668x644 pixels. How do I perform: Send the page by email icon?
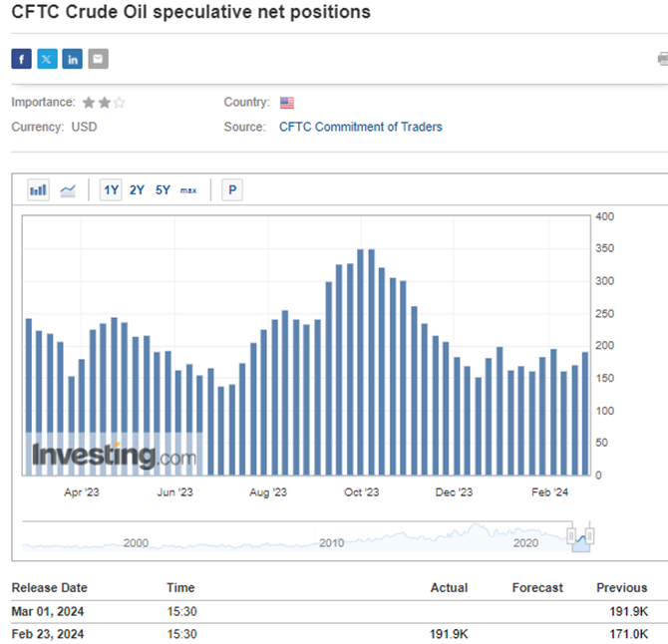pos(98,59)
